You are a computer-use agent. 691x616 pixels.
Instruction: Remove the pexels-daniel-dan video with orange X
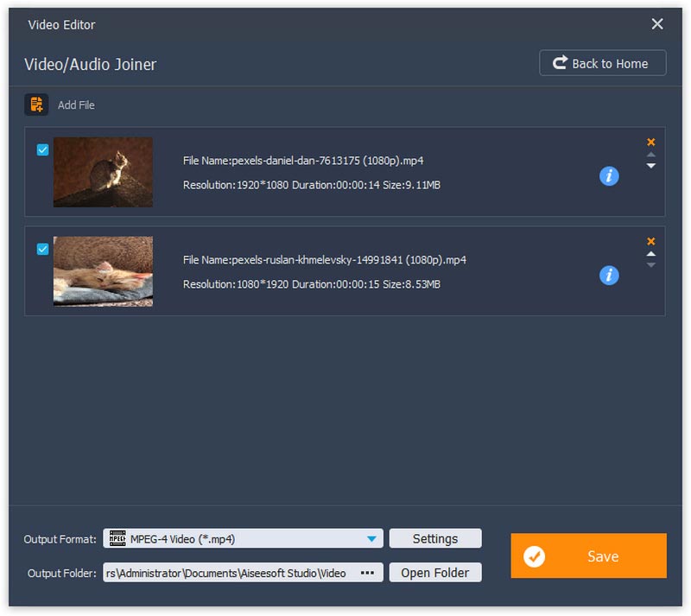coord(651,143)
